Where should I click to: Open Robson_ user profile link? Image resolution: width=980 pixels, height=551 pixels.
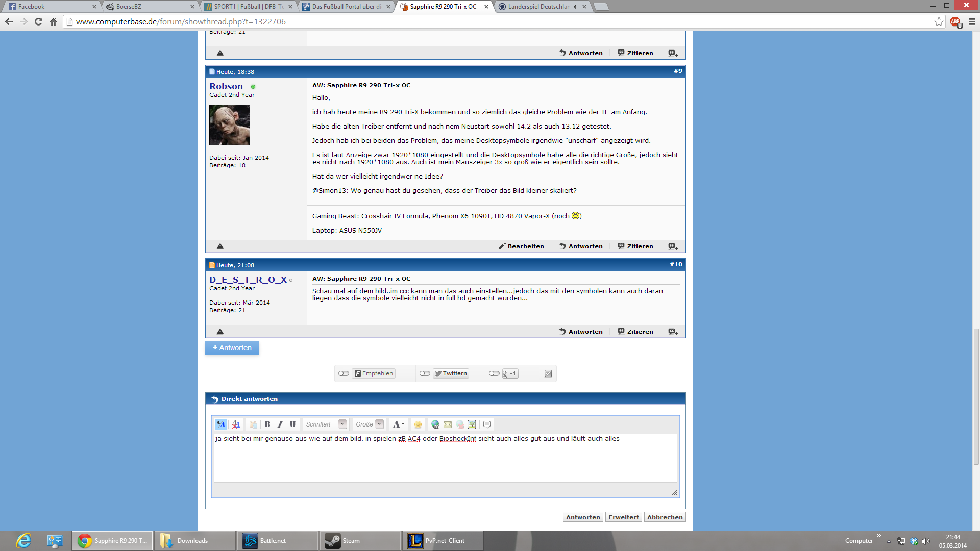point(229,86)
